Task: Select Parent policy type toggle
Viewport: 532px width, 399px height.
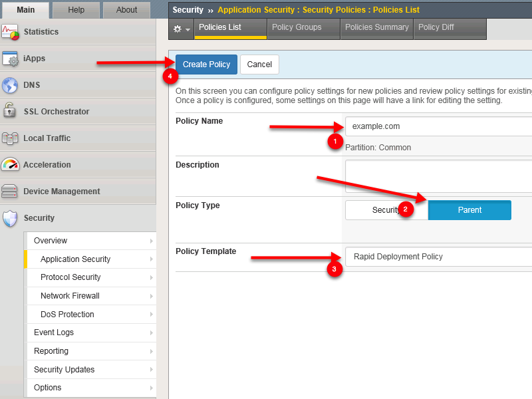Action: (469, 210)
